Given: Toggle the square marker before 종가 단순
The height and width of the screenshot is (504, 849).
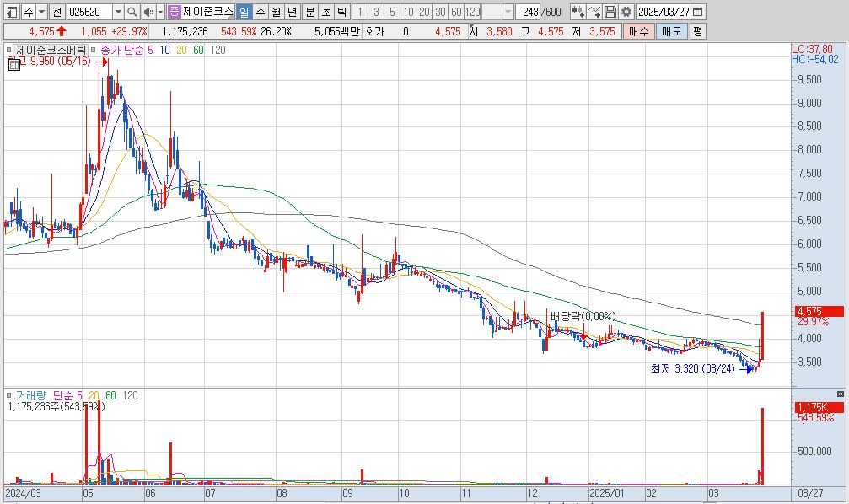Looking at the screenshot, I should pos(93,50).
